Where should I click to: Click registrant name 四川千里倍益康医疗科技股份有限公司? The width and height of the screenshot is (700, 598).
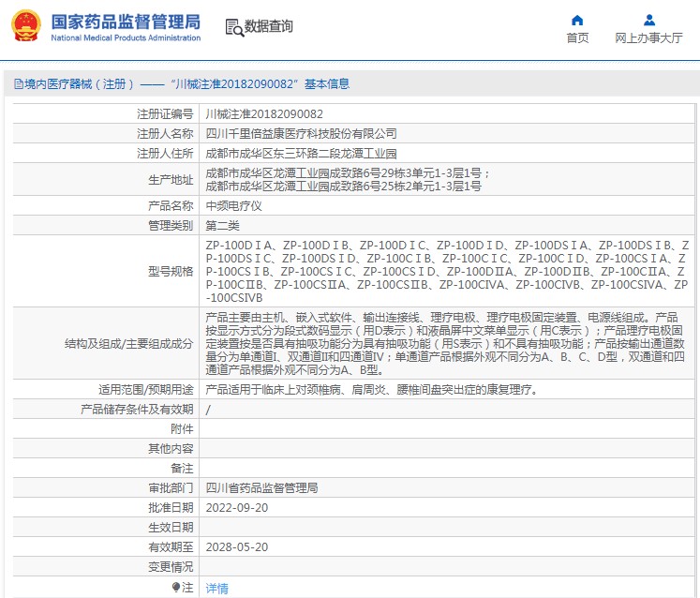click(301, 134)
